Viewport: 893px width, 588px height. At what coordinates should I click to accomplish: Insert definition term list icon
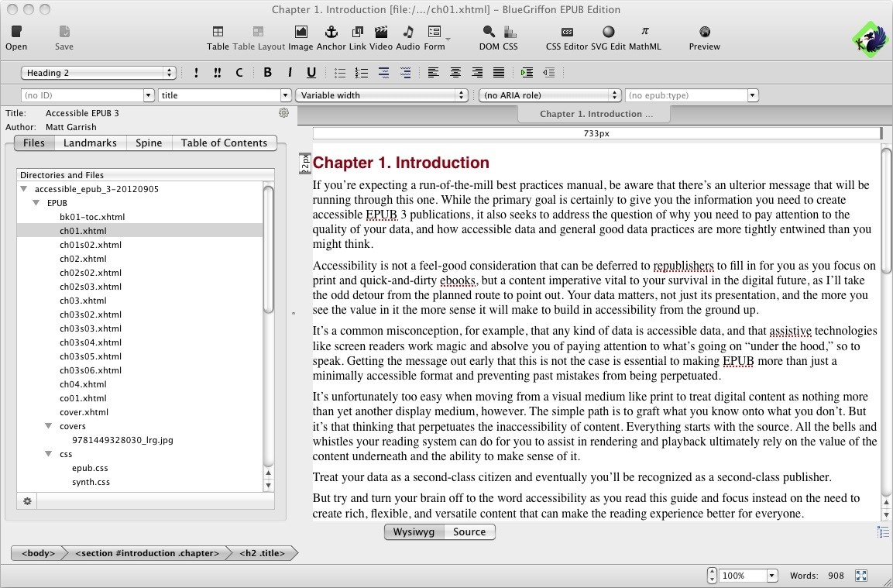coord(383,72)
